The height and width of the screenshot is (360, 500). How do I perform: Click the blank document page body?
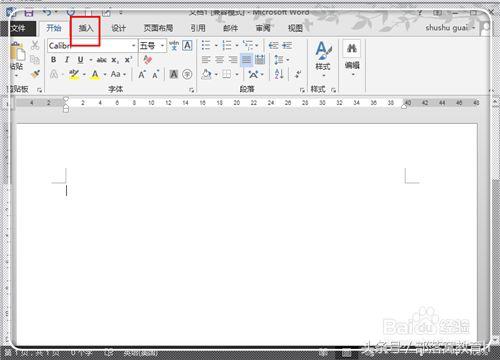tap(247, 233)
